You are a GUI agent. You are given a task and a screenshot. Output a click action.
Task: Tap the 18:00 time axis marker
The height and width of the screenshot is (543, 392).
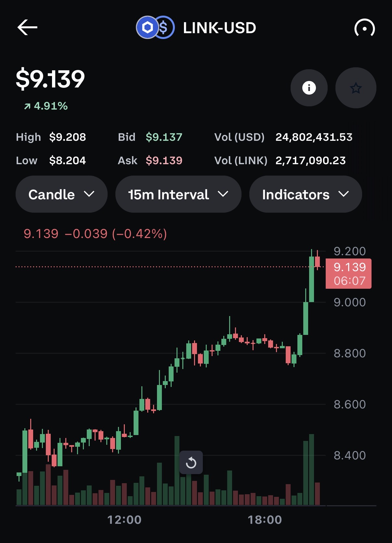265,520
